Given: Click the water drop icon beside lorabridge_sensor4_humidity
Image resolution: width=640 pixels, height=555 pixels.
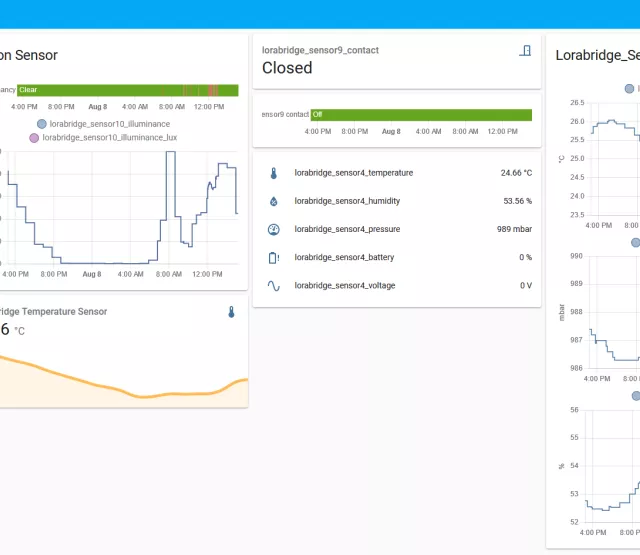Looking at the screenshot, I should [x=273, y=201].
